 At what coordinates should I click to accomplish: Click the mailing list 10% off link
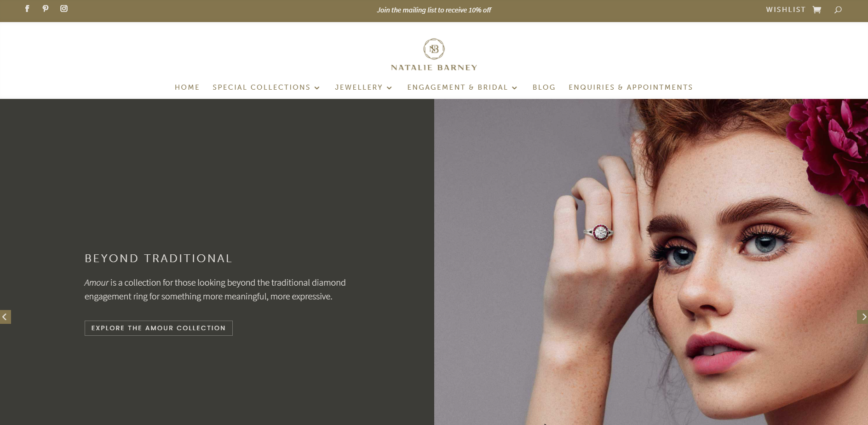(x=434, y=10)
